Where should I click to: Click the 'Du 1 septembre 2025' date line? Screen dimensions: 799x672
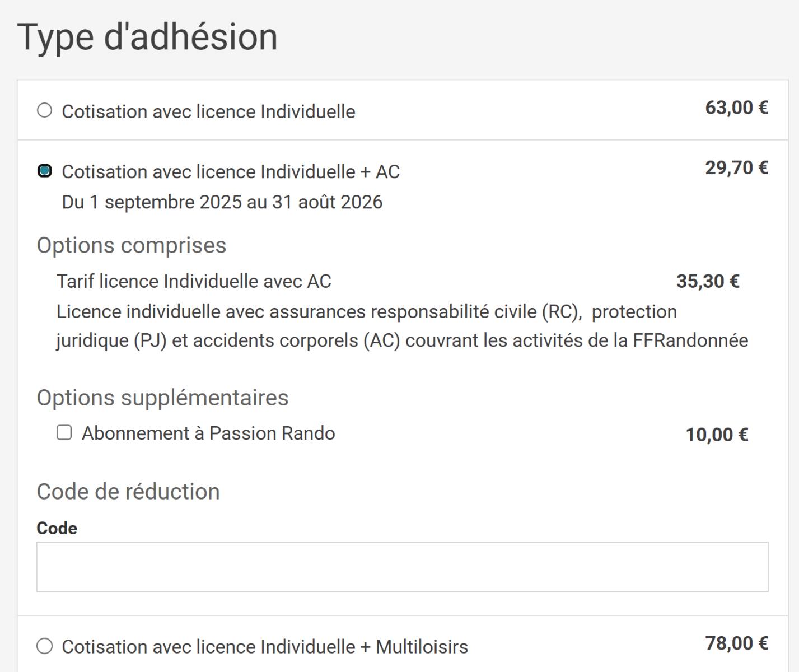coord(222,202)
